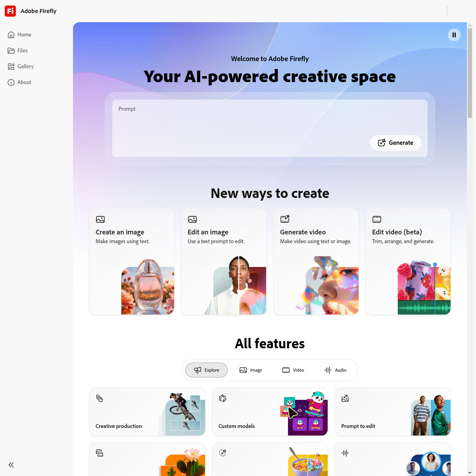Open the Edit video (beta) card title
The image size is (476, 476).
[x=397, y=232]
